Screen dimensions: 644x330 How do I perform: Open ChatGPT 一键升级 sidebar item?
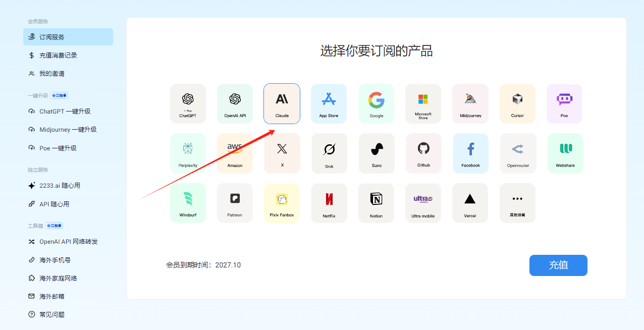pyautogui.click(x=65, y=112)
